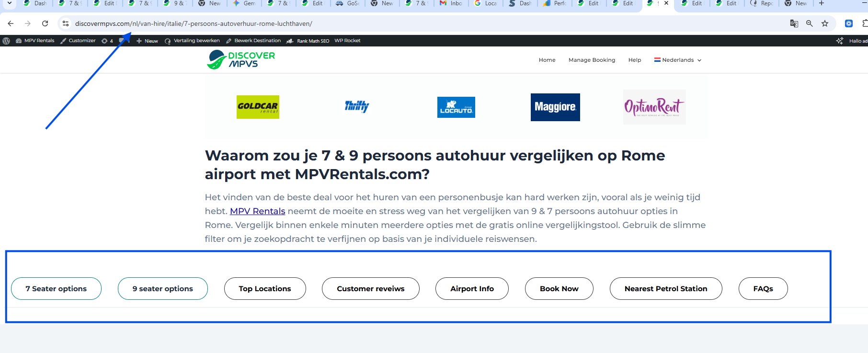
Task: Click the Maggiore logo
Action: (555, 107)
